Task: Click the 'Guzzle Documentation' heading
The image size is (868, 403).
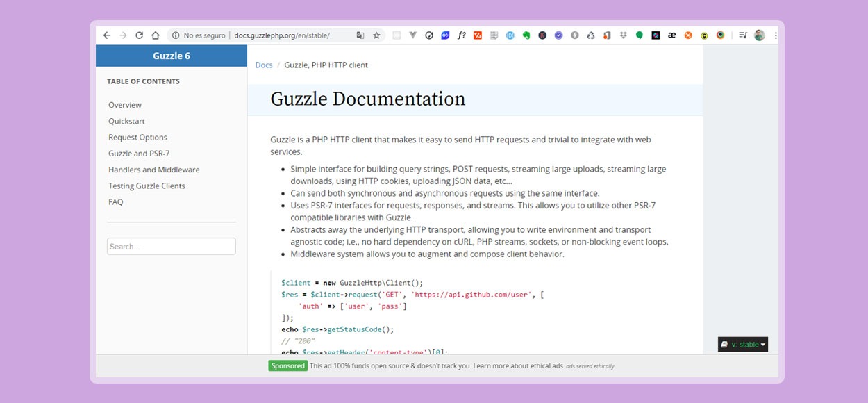Action: 368,99
